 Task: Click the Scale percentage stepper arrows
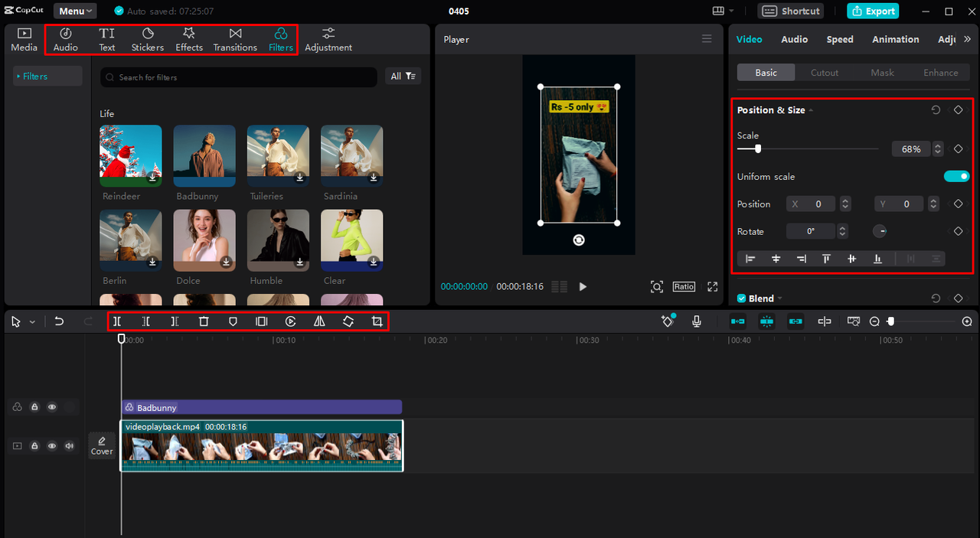click(938, 149)
